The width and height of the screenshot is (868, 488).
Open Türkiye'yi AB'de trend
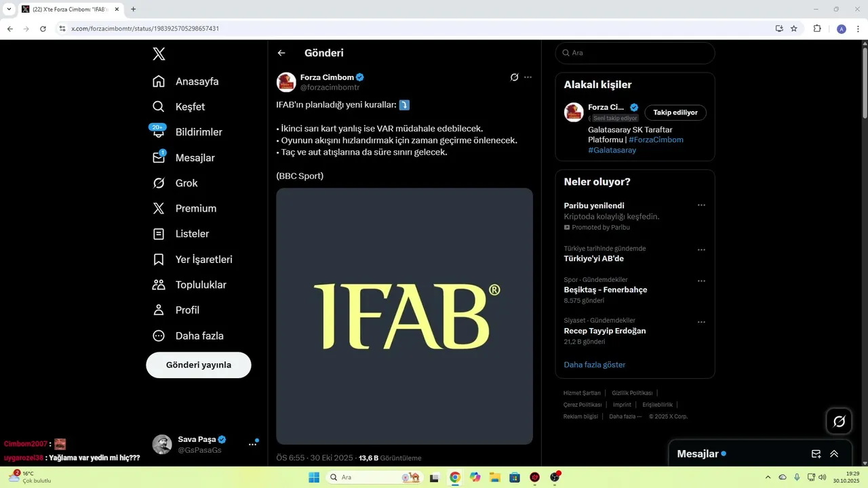594,258
